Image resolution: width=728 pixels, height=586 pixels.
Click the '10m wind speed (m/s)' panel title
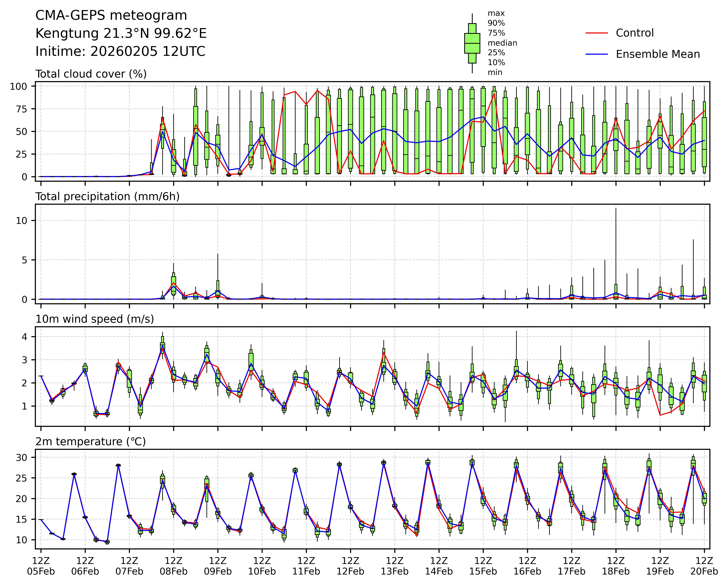tap(95, 319)
